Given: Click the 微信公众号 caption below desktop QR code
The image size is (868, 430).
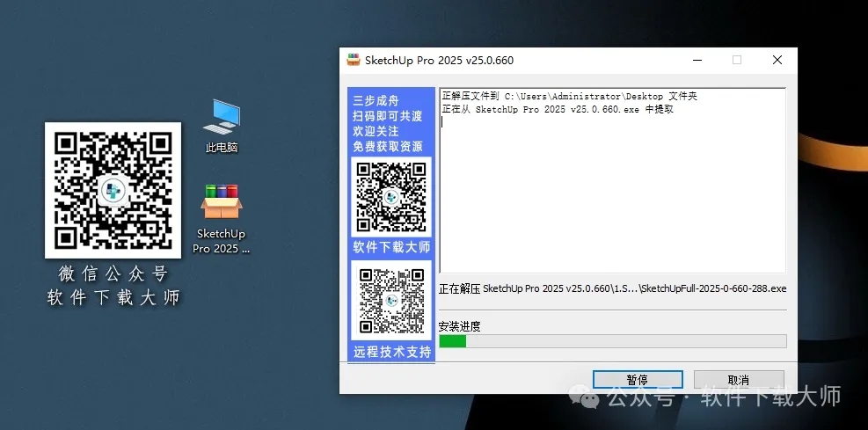Looking at the screenshot, I should pos(113,273).
